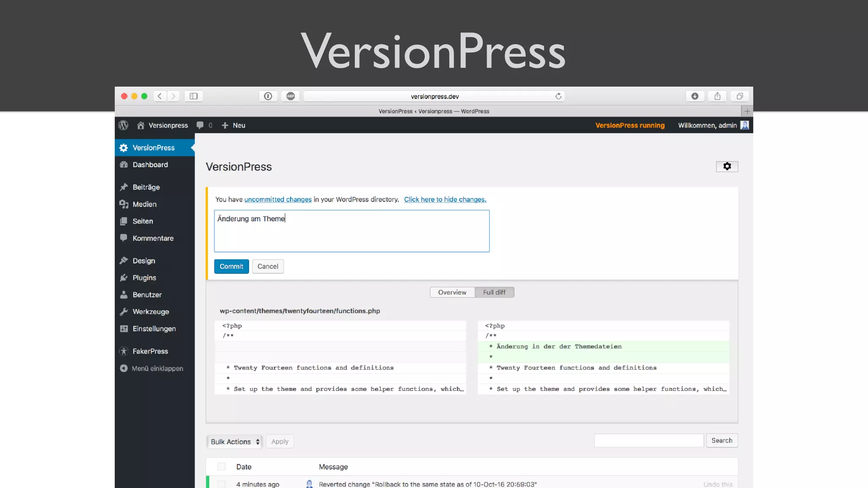Image resolution: width=868 pixels, height=488 pixels.
Task: Click the Search button
Action: click(x=722, y=441)
